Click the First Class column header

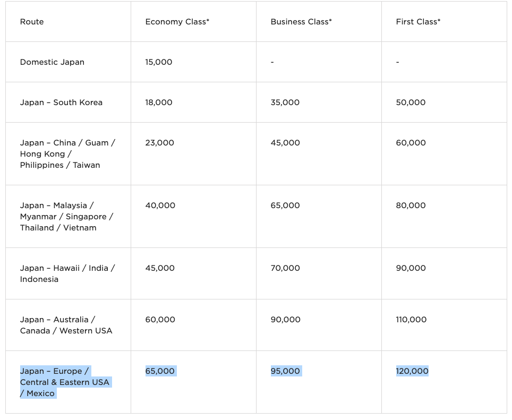tap(418, 22)
